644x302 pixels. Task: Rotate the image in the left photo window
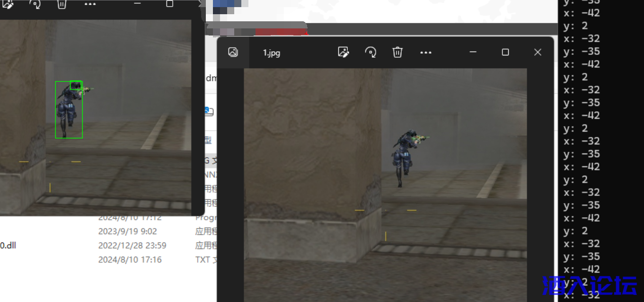(35, 4)
